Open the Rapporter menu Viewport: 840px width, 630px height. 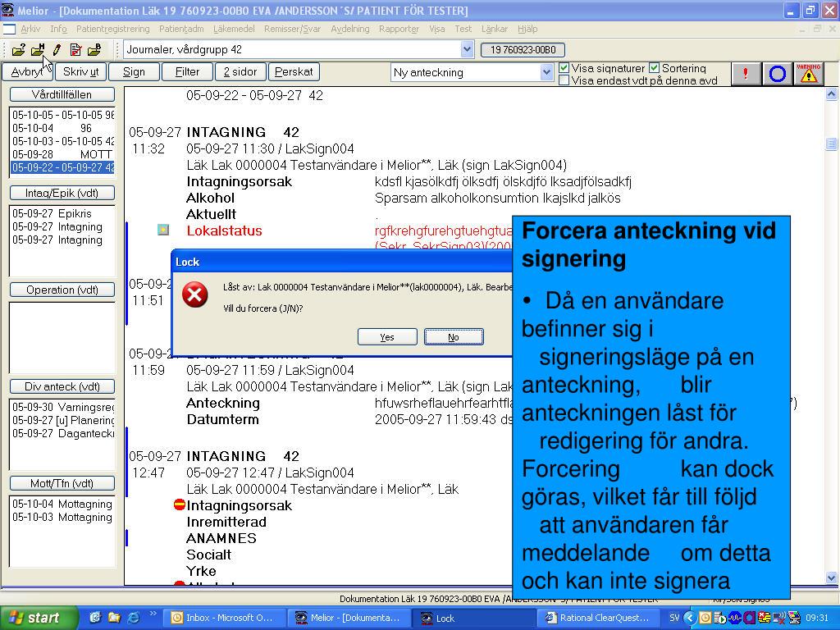point(399,29)
